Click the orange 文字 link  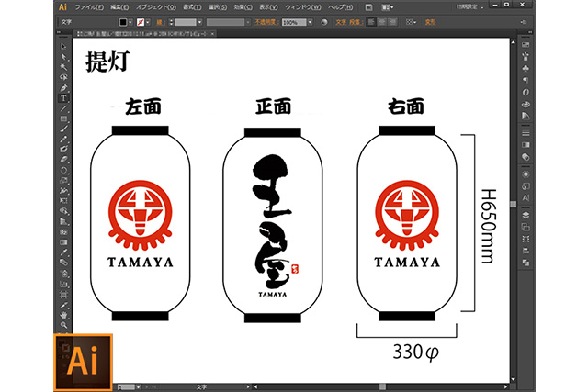click(x=341, y=22)
